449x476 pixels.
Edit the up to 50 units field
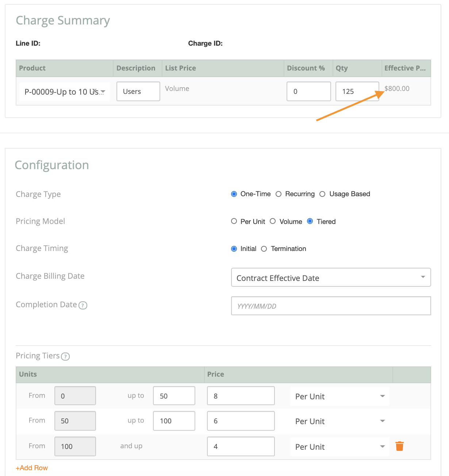pyautogui.click(x=174, y=396)
